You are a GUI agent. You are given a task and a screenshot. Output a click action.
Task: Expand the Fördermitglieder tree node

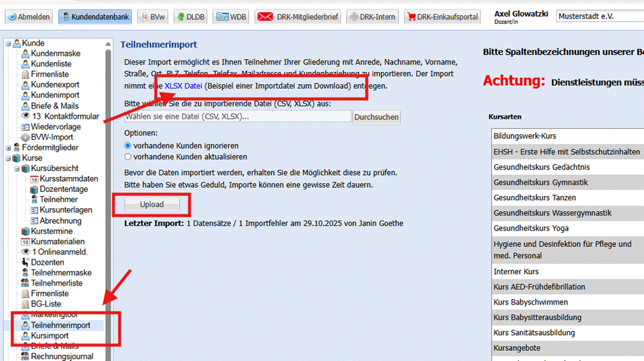pos(8,147)
